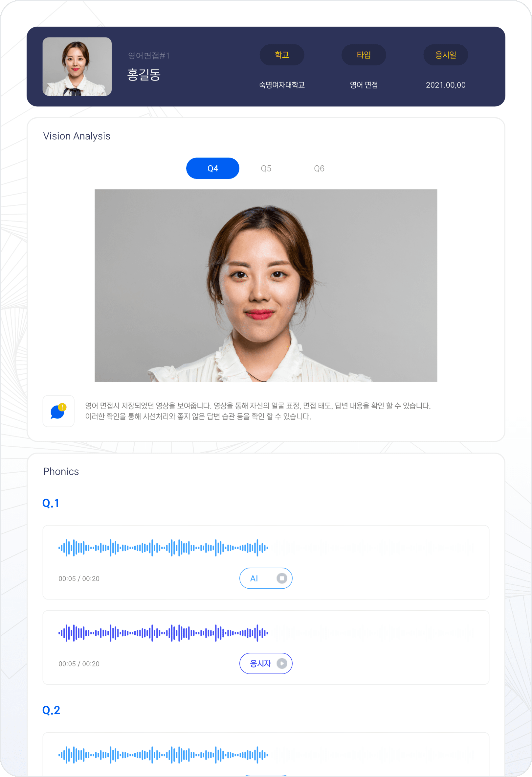Click the description line starting 이러한 확인을 통해
The width and height of the screenshot is (532, 777).
pos(198,416)
